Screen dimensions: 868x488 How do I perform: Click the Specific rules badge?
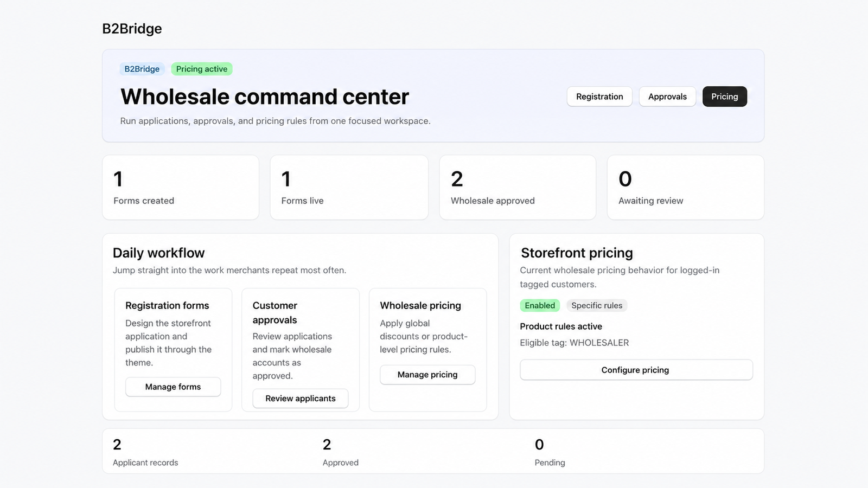(x=597, y=305)
